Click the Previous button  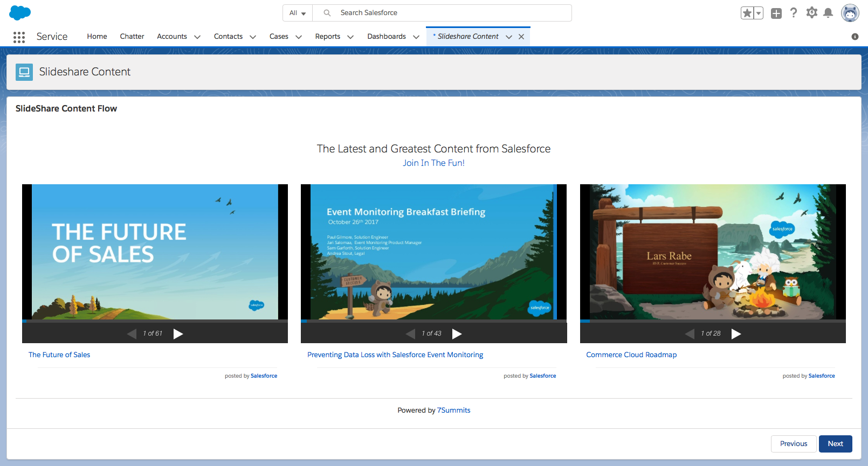(x=794, y=444)
